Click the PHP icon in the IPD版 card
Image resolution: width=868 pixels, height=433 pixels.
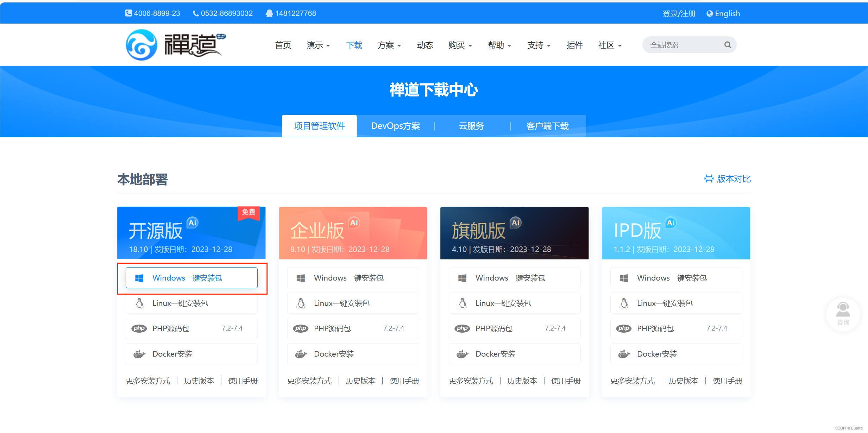(x=624, y=328)
